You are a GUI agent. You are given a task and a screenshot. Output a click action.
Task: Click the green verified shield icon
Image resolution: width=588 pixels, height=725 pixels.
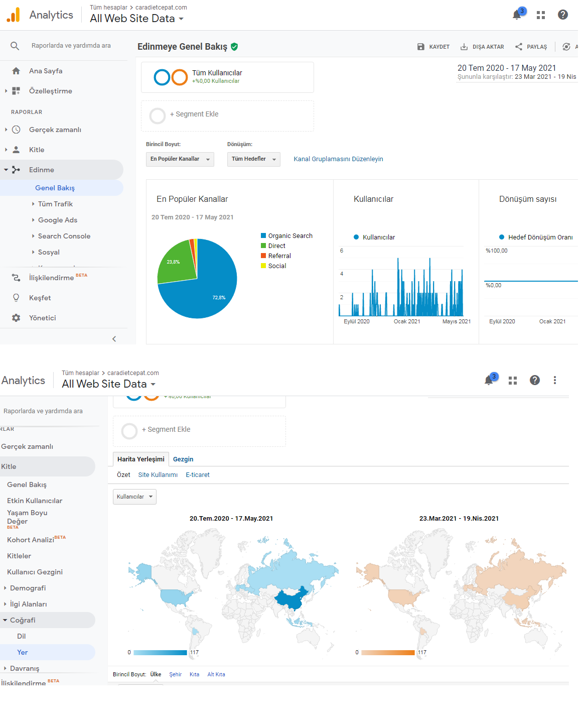pyautogui.click(x=234, y=47)
